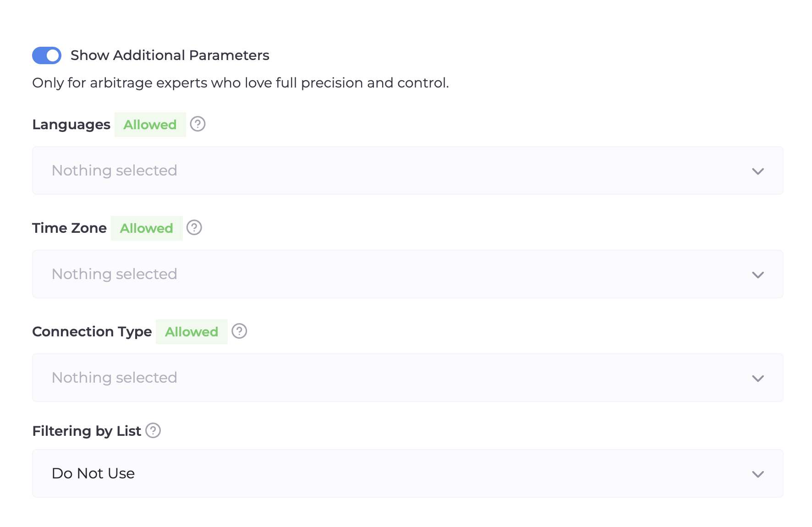Click the chevron arrow in Connection Type dropdown
This screenshot has height=527, width=812.
758,379
